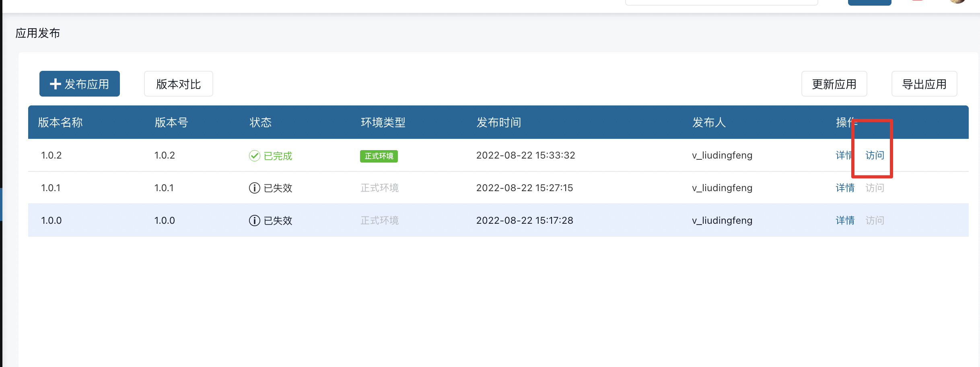Image resolution: width=980 pixels, height=367 pixels.
Task: Click v_liudingfeng in the 1.0.1 row
Action: click(722, 188)
